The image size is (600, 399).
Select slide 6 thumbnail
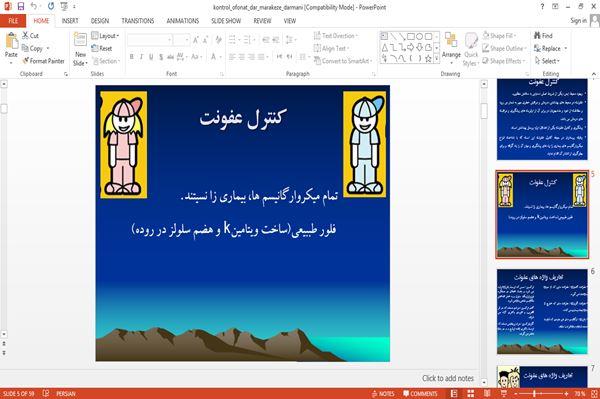[542, 311]
